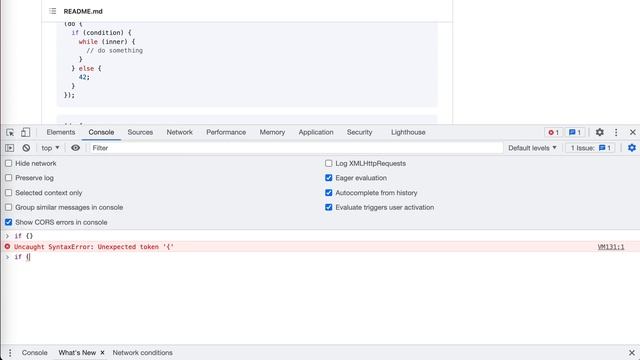Enable Log XMLHttpRequests checkbox

[x=329, y=163]
